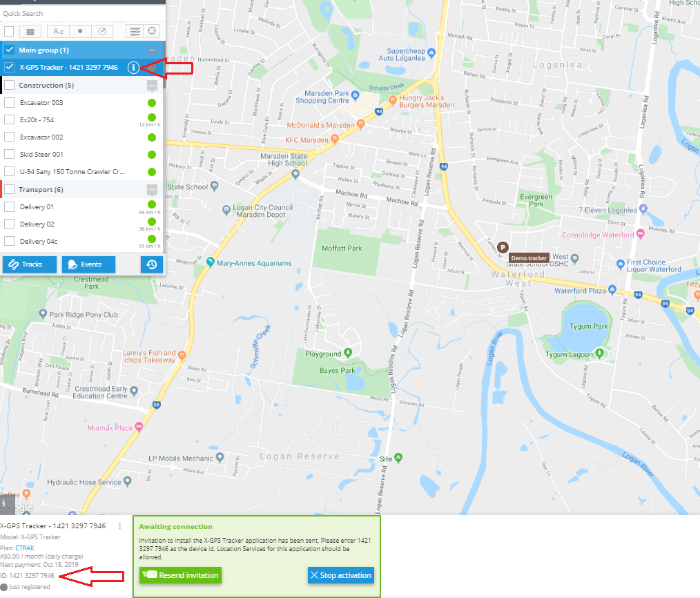Click Stop activation button
Screen dimensions: 700x598
click(340, 575)
